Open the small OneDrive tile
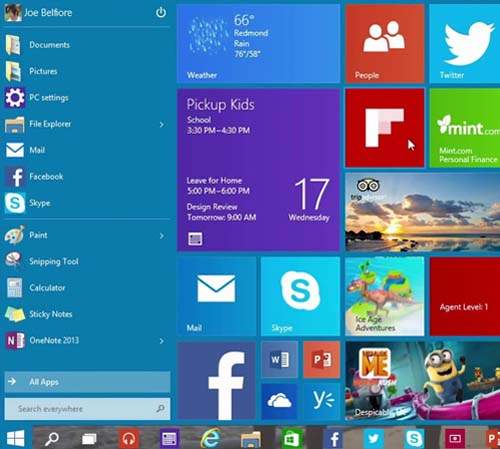 (x=279, y=401)
